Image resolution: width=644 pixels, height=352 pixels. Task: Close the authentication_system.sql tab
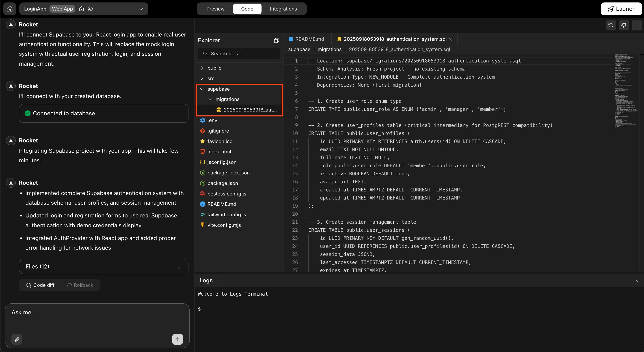point(450,39)
